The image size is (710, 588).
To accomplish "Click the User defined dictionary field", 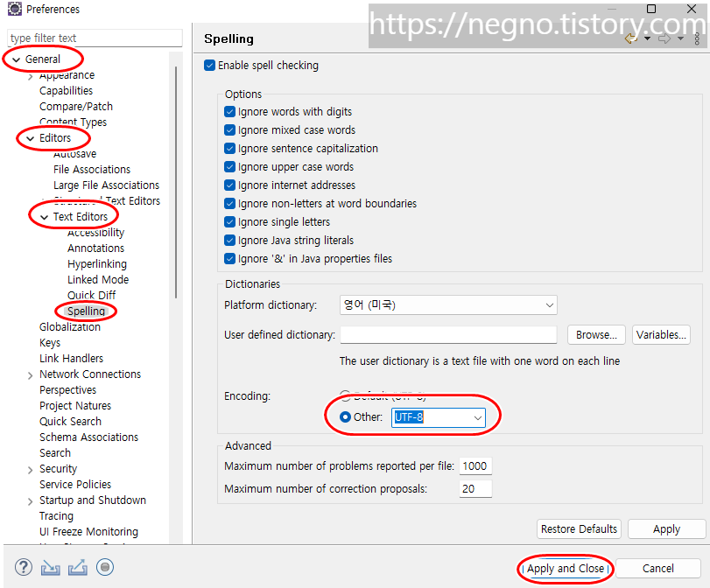I will 448,335.
